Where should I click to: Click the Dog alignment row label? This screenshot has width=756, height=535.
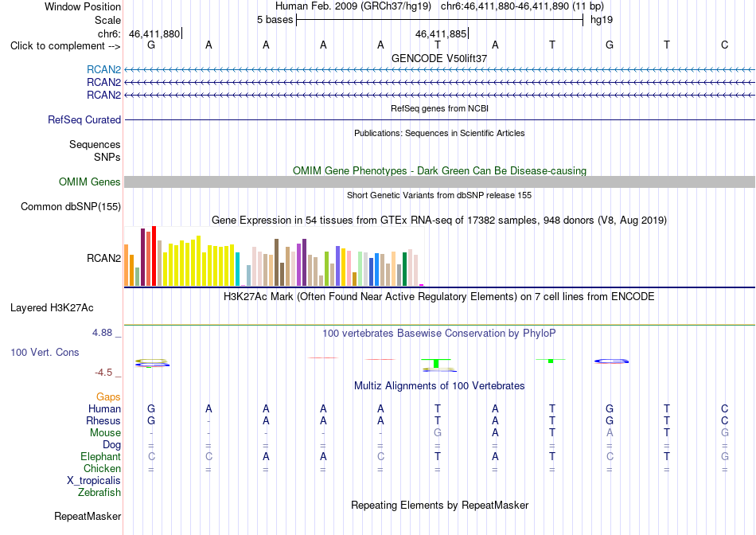click(x=112, y=445)
